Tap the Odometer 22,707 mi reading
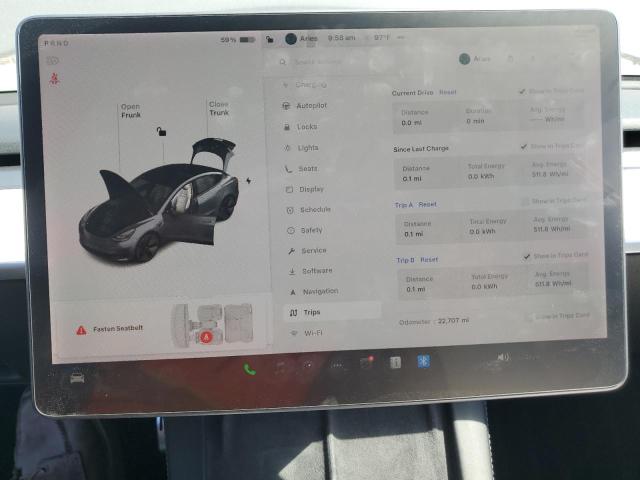Image resolution: width=640 pixels, height=480 pixels. pos(434,321)
